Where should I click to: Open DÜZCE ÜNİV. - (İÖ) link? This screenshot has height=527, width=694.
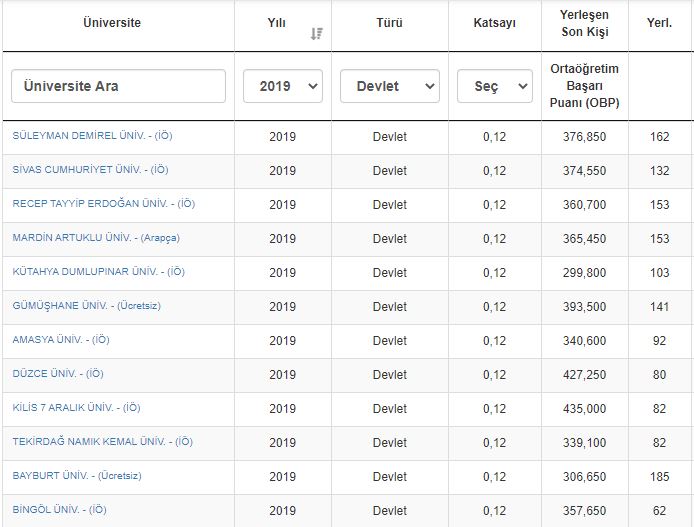pyautogui.click(x=58, y=373)
